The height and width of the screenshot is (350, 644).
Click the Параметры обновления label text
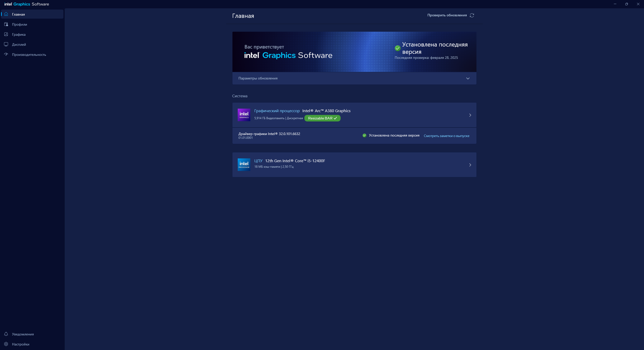click(x=258, y=78)
